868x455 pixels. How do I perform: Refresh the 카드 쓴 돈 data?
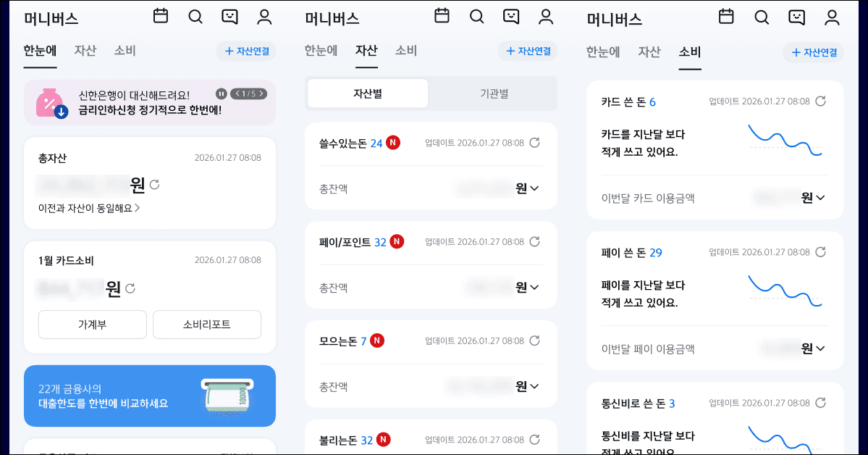click(x=819, y=101)
